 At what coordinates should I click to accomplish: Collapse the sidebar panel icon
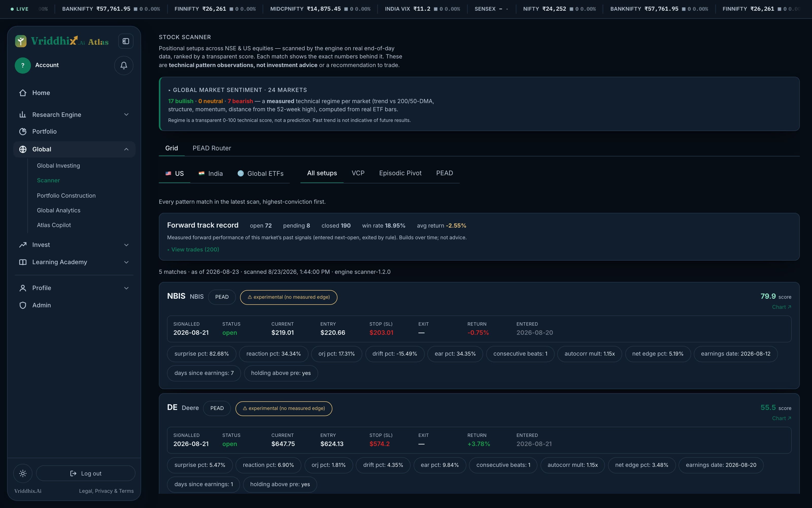coord(126,41)
